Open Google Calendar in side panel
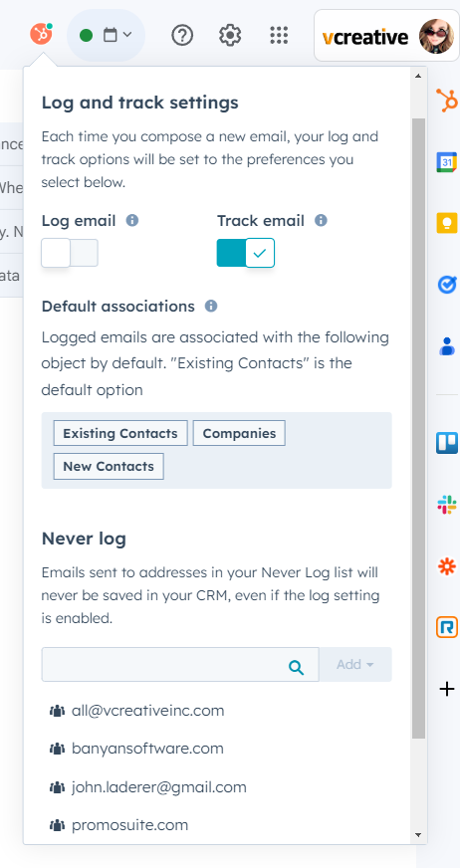Screen dimensions: 460x868 coord(447,161)
